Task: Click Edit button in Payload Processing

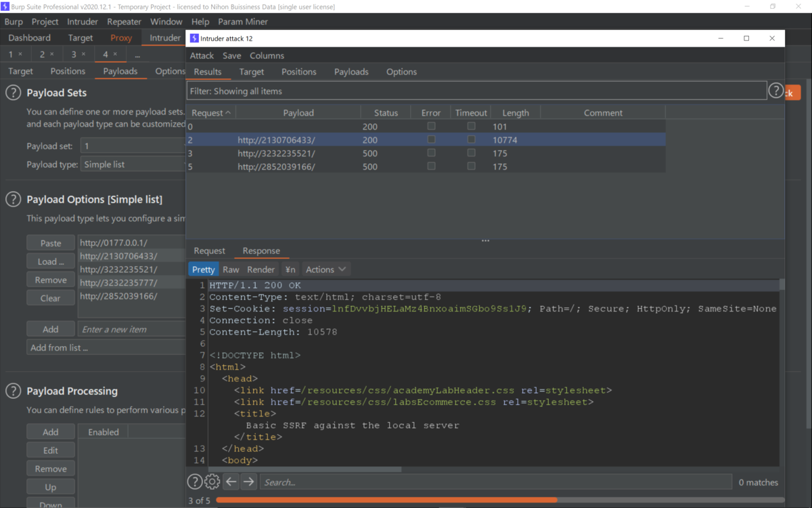Action: click(x=51, y=450)
